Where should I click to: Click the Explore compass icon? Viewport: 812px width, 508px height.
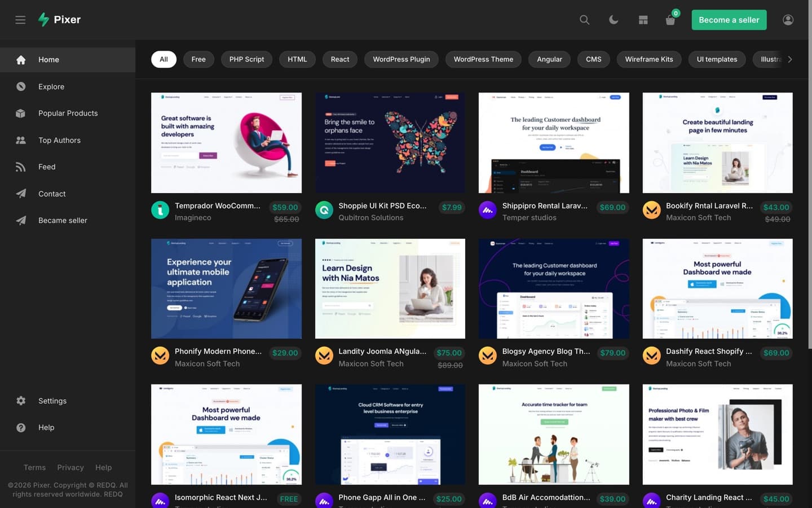pyautogui.click(x=21, y=86)
